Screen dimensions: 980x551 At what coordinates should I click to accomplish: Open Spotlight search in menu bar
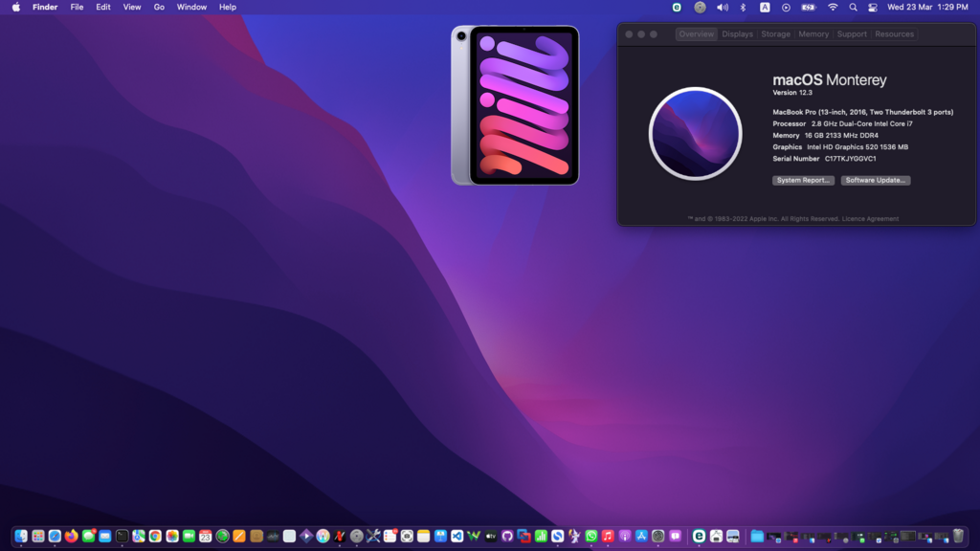pyautogui.click(x=853, y=8)
